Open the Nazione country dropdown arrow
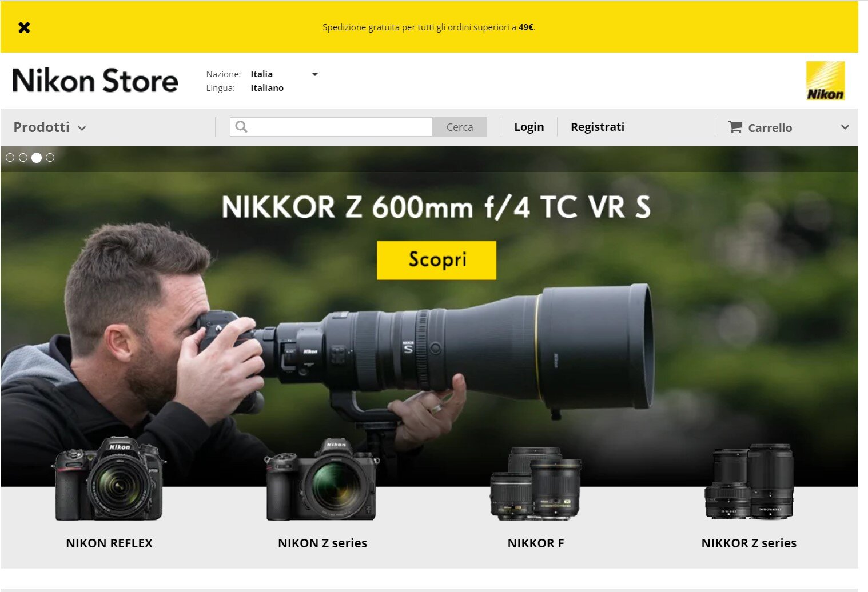 [314, 74]
